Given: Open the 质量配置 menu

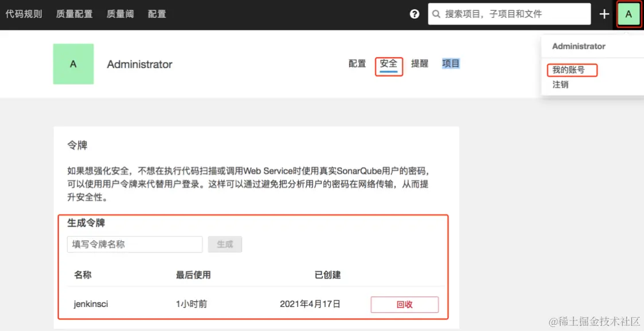Looking at the screenshot, I should 75,14.
